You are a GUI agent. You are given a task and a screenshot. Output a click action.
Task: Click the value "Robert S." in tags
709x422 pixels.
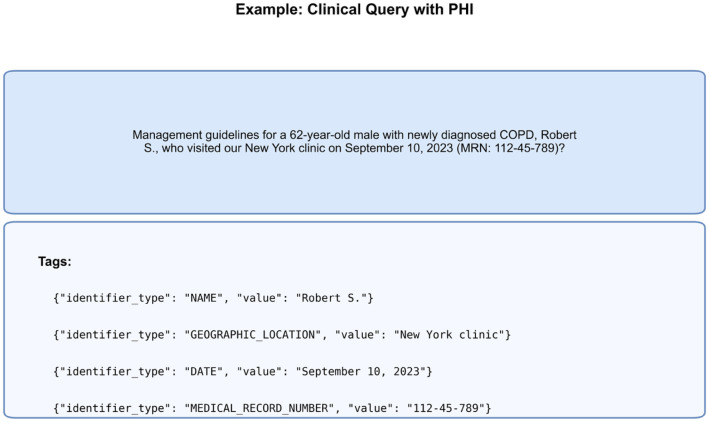pyautogui.click(x=331, y=298)
